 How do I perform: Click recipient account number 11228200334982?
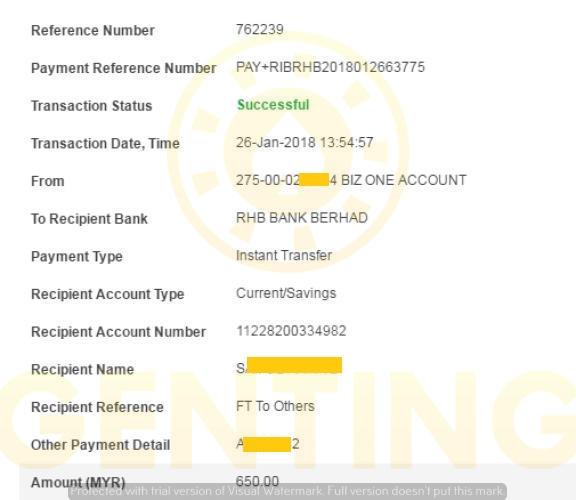(291, 331)
